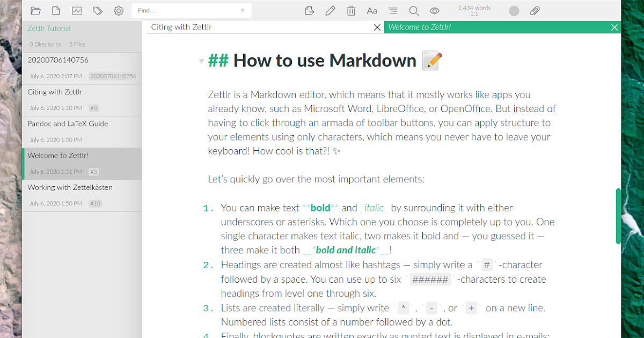
Task: Open the Working with Zettelkästen file
Action: [x=82, y=195]
